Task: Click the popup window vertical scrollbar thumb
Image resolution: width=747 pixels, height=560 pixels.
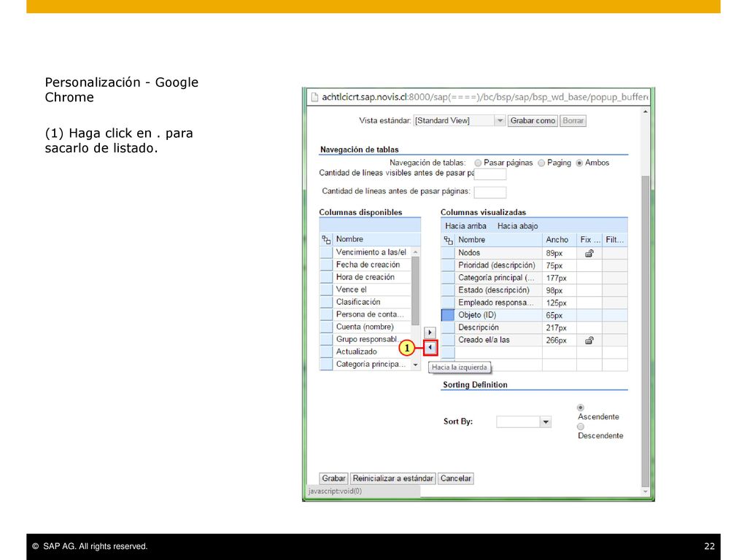Action: 646,331
